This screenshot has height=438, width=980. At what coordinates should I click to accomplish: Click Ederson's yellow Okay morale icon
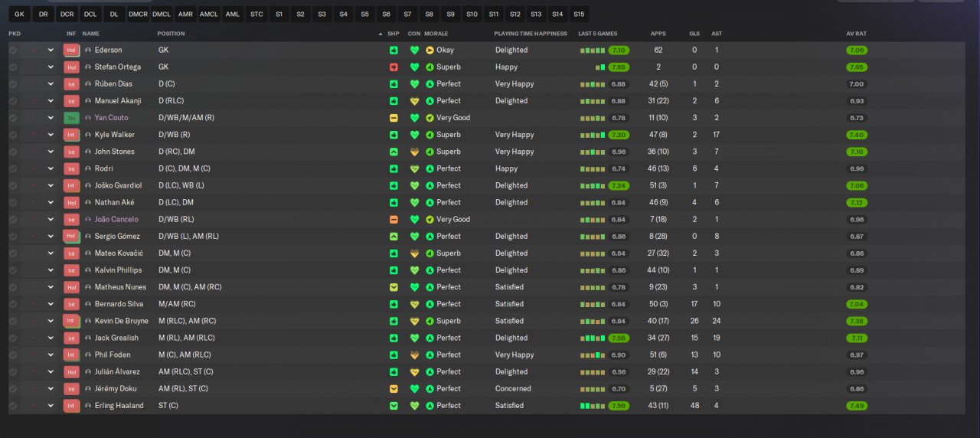[430, 51]
